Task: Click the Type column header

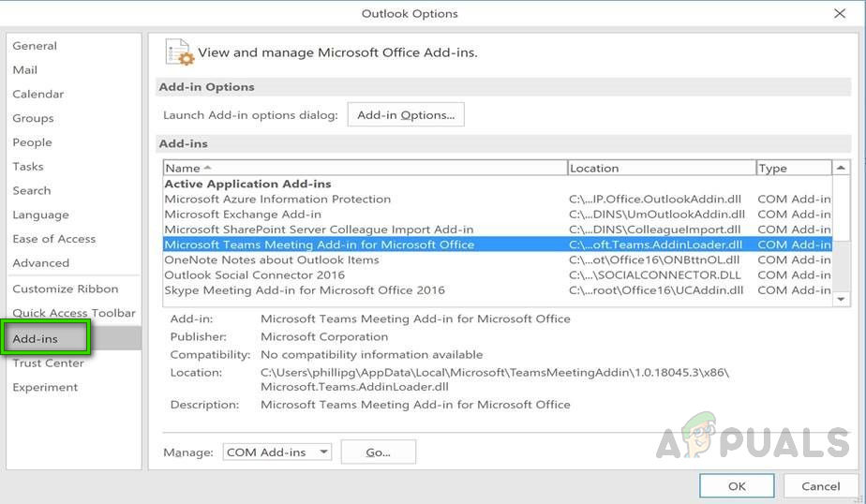Action: pyautogui.click(x=792, y=168)
